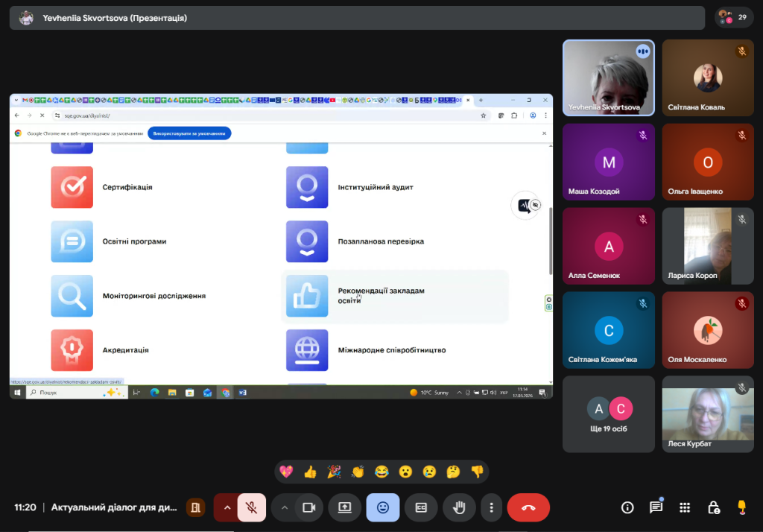Leave the call with red hang-up button
The height and width of the screenshot is (532, 763).
pos(528,507)
